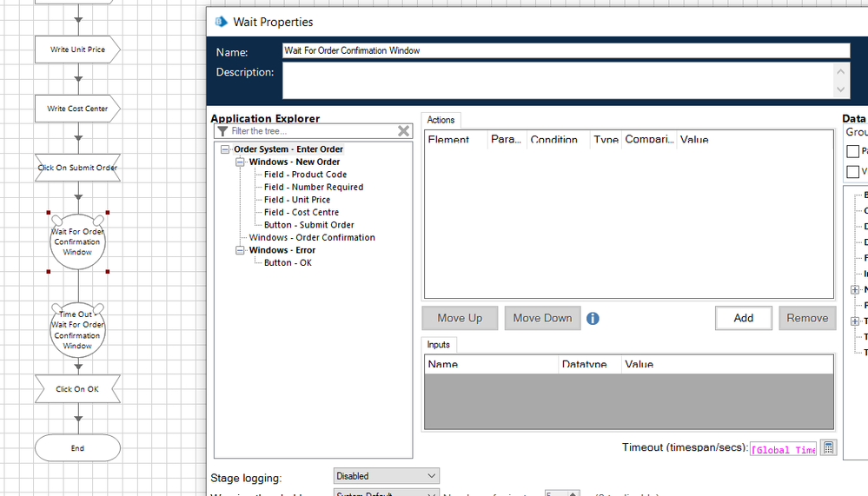Open the Stage logging dropdown
The width and height of the screenshot is (868, 496).
[x=387, y=476]
